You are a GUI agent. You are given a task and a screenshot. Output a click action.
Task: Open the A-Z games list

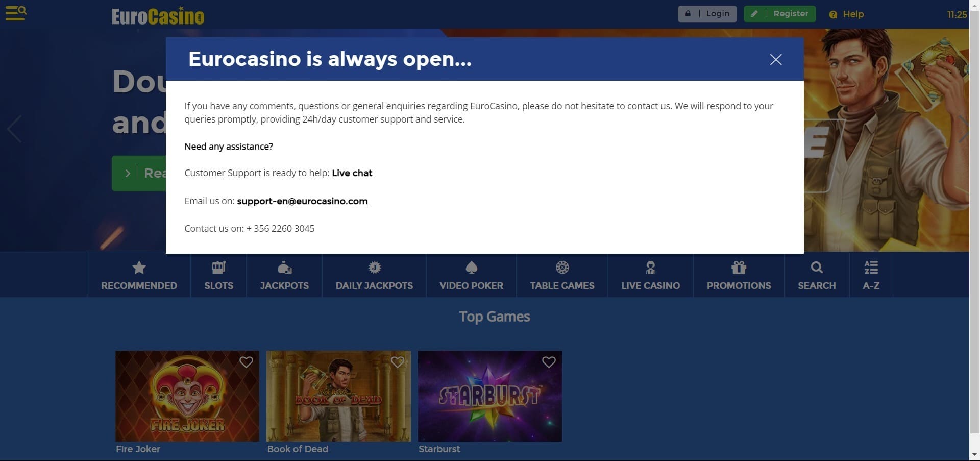coord(871,275)
